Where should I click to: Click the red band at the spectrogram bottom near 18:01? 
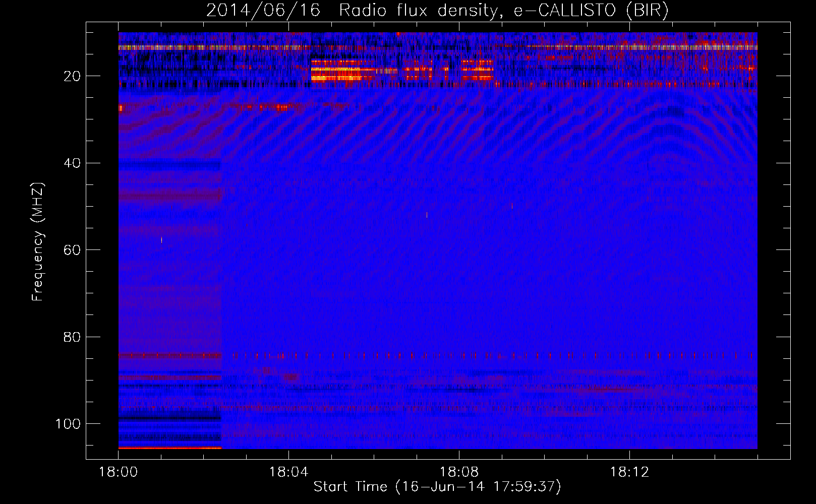tap(170, 448)
